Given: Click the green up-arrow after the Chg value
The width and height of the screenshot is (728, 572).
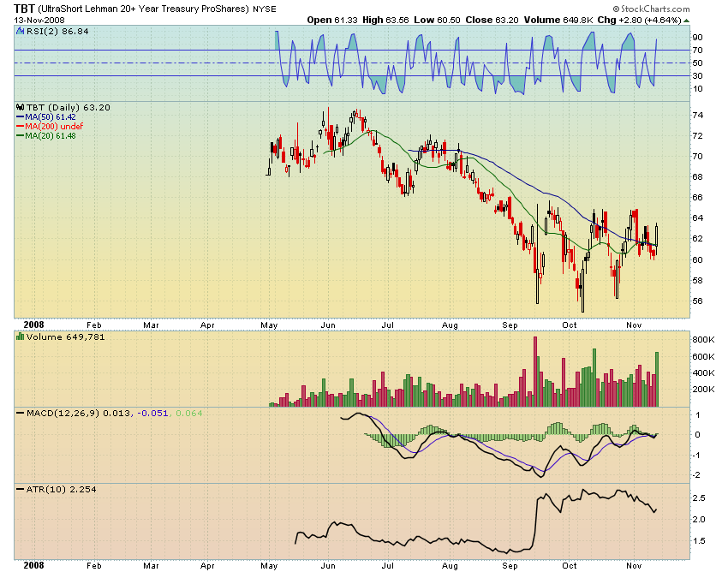Looking at the screenshot, I should pos(687,21).
